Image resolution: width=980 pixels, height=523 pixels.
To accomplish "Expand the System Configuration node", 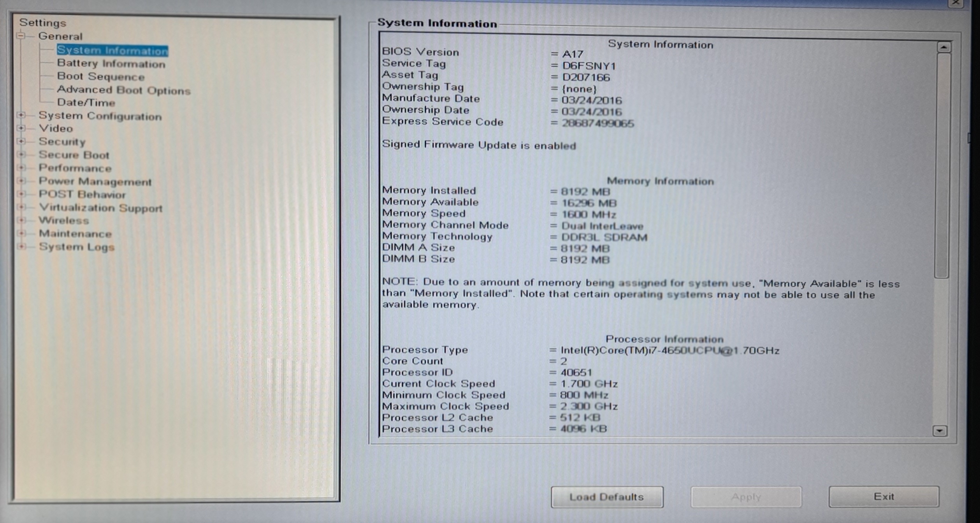I will pos(21,115).
